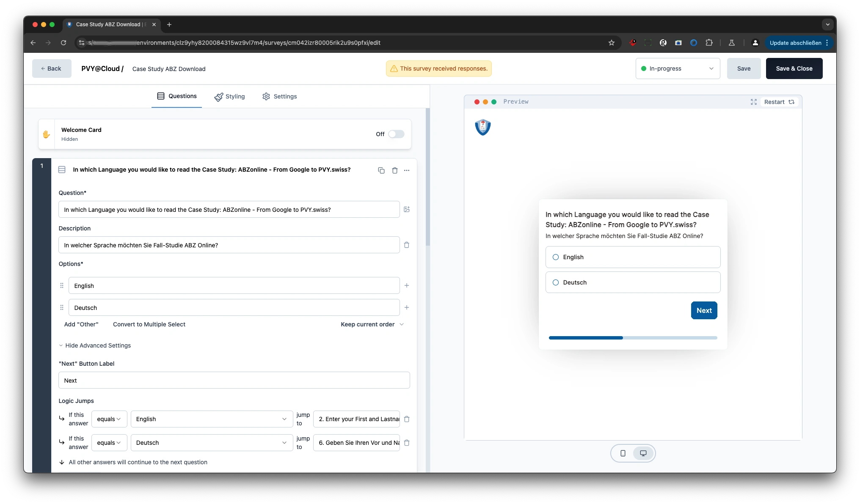Open the Keep current order dropdown
860x504 pixels.
pos(372,324)
